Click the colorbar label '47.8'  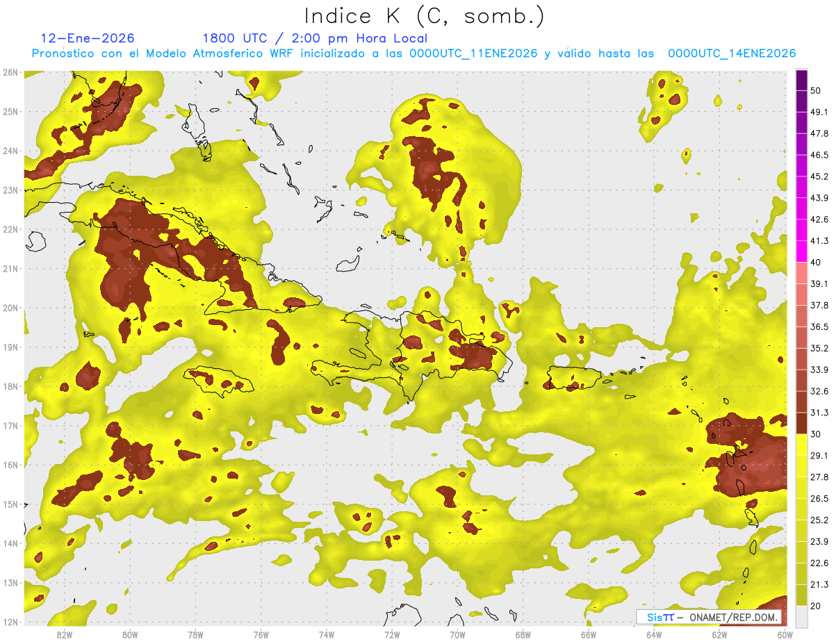click(819, 133)
